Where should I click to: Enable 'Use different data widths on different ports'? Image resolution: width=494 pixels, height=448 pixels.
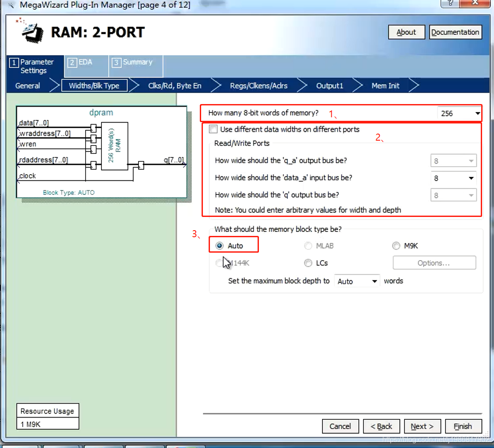click(213, 129)
